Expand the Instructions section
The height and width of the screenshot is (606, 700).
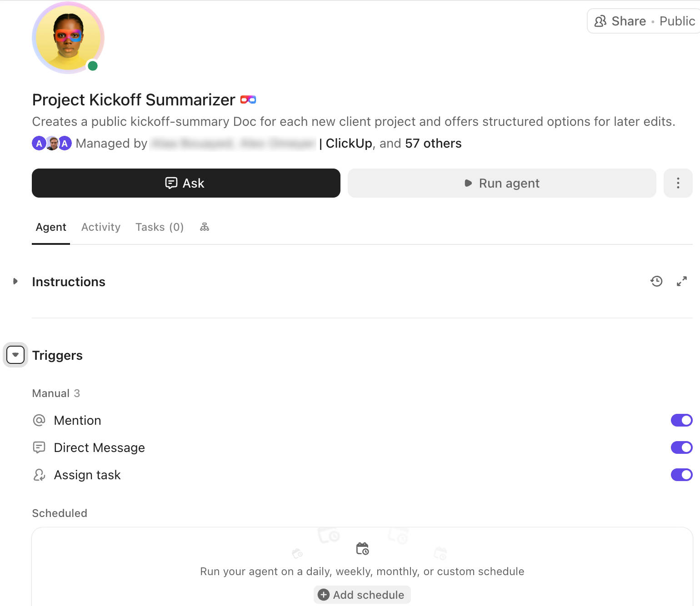15,281
